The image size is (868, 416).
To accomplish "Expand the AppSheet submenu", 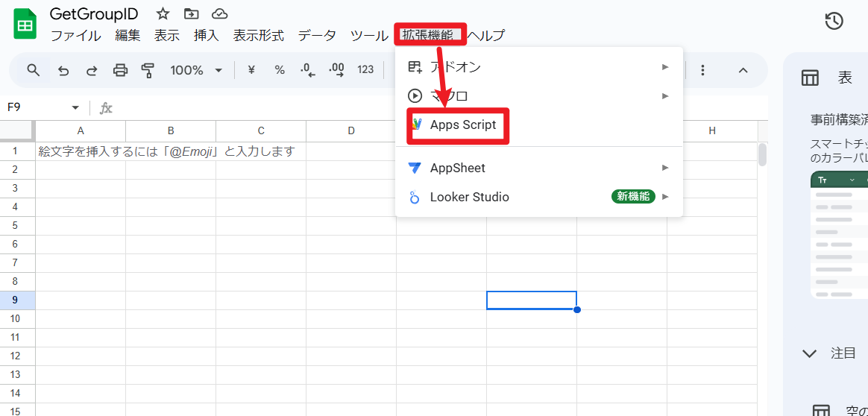I will 539,168.
